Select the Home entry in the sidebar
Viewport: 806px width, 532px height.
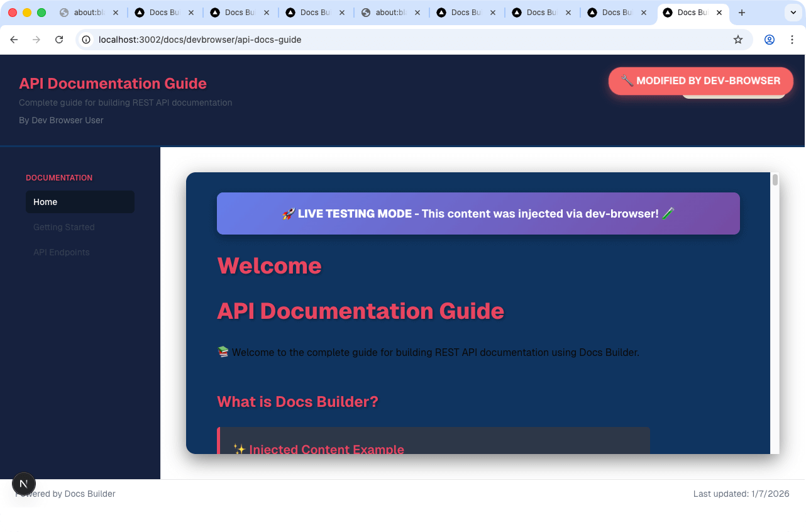pos(80,202)
